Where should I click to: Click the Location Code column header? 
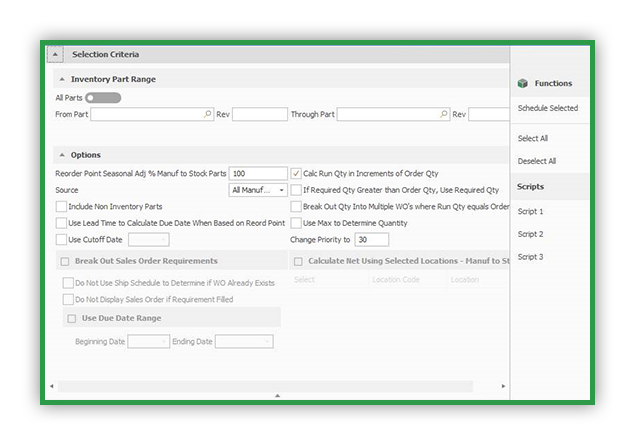[396, 280]
